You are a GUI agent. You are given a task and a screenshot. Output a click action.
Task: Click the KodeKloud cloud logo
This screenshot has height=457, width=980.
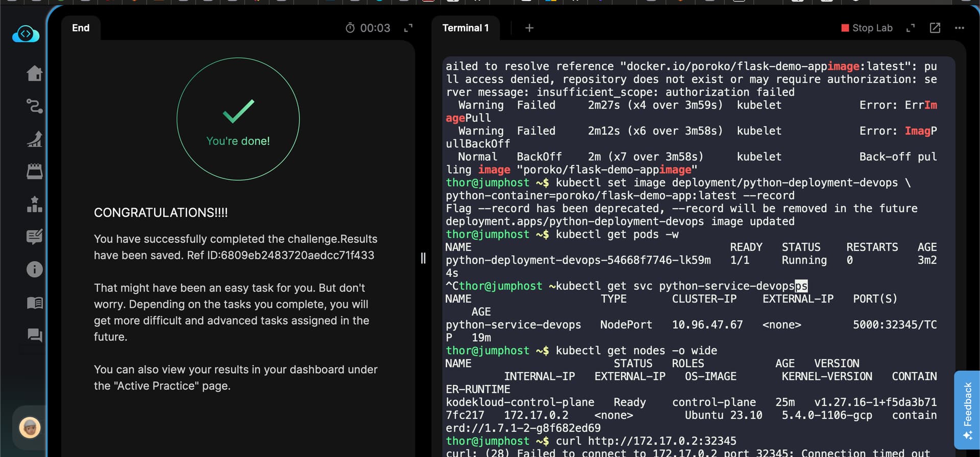coord(26,34)
